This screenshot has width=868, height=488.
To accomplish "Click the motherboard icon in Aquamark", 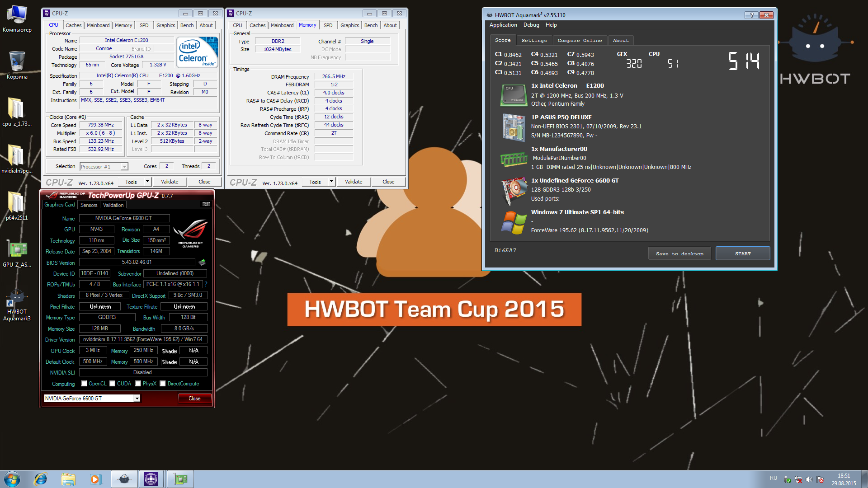I will point(514,127).
